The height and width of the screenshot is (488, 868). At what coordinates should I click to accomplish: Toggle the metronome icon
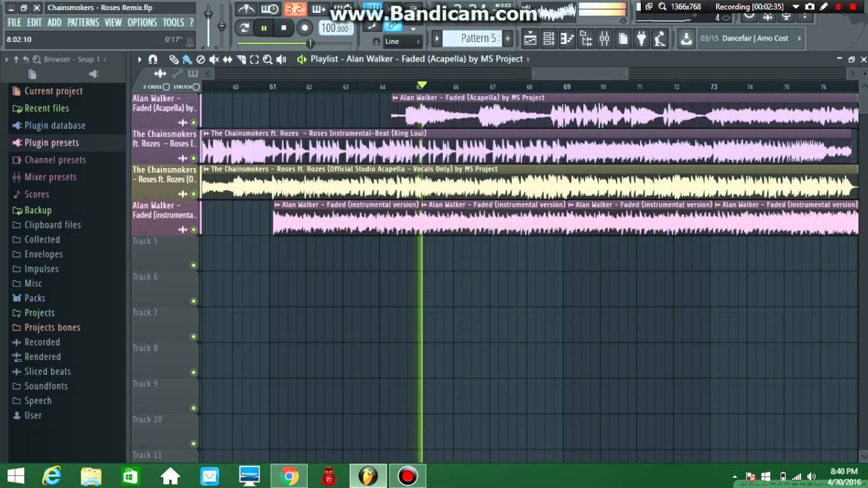246,9
